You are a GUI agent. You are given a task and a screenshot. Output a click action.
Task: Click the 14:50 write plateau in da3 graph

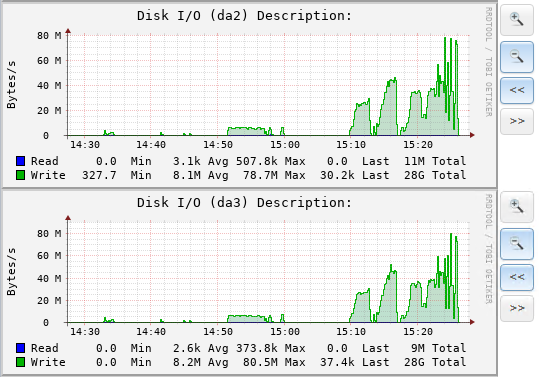click(x=246, y=317)
